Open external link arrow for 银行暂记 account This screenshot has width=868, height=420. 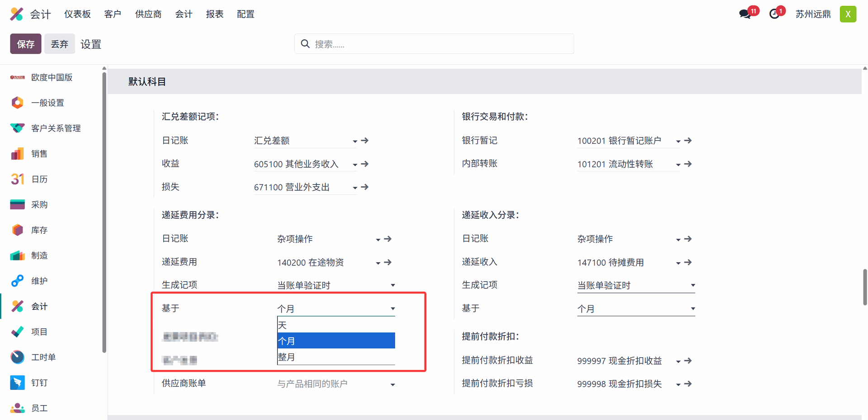coord(688,141)
